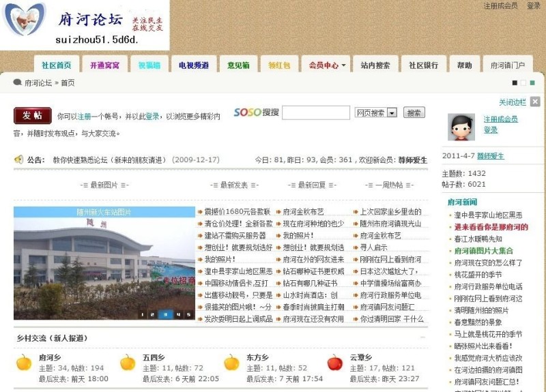Click the red 发帖 button
The image size is (546, 392).
[32, 115]
